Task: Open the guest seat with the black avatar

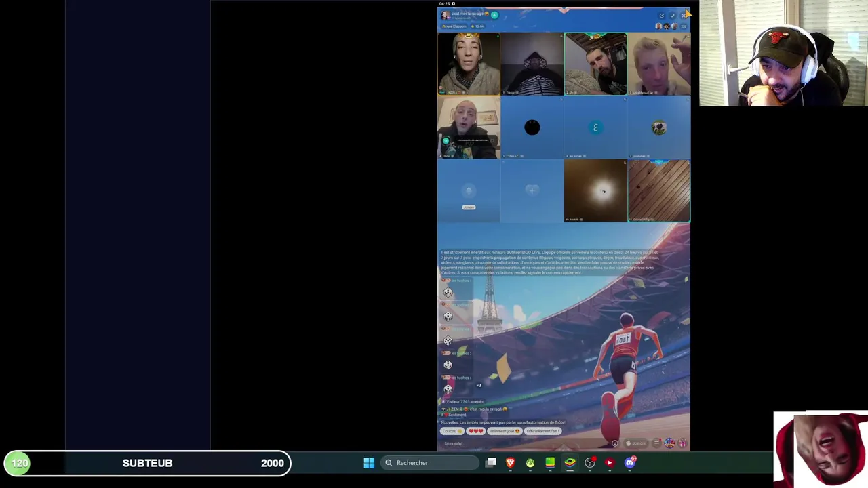Action: (532, 127)
